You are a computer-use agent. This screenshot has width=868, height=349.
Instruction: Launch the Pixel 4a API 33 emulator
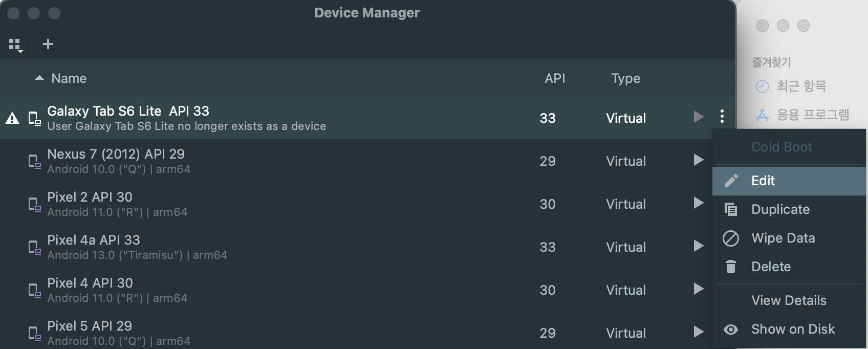pos(699,246)
